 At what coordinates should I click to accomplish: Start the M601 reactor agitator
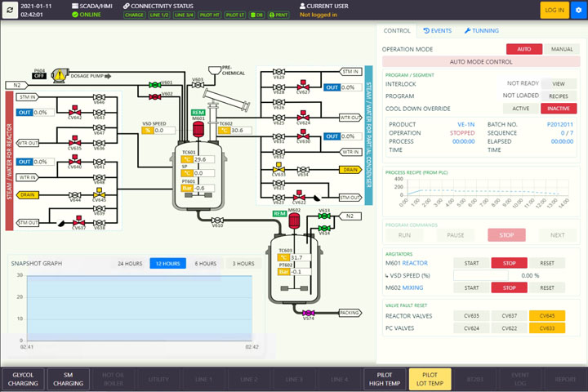471,263
